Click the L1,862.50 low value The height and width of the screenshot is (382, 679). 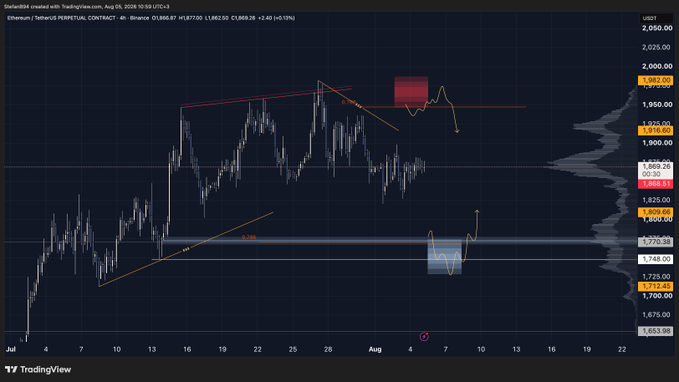point(217,18)
